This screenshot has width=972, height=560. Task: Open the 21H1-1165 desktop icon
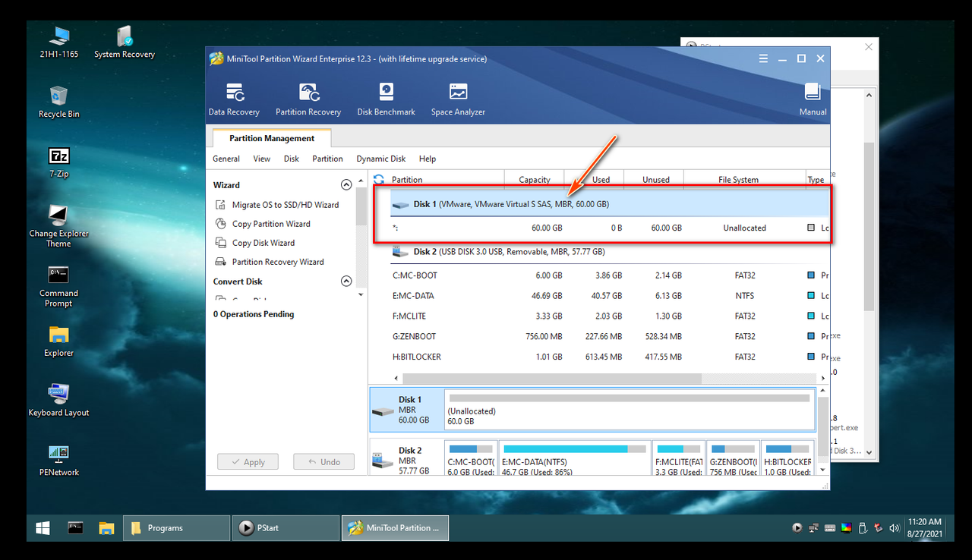pos(59,42)
